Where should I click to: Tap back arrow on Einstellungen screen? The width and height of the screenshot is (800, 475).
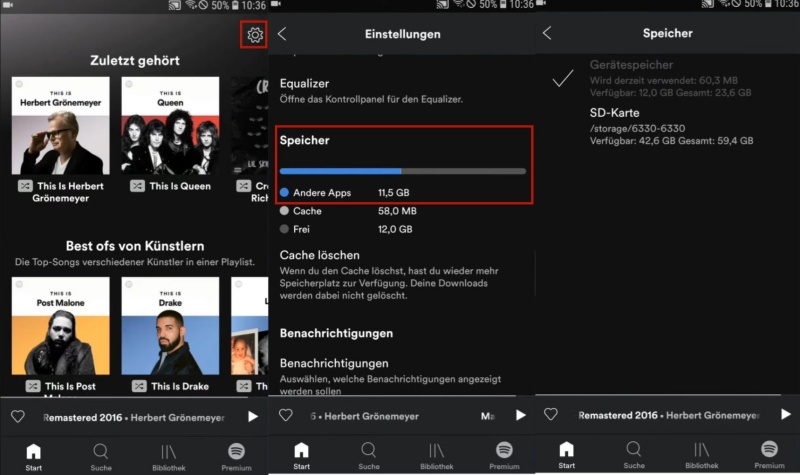[x=282, y=34]
